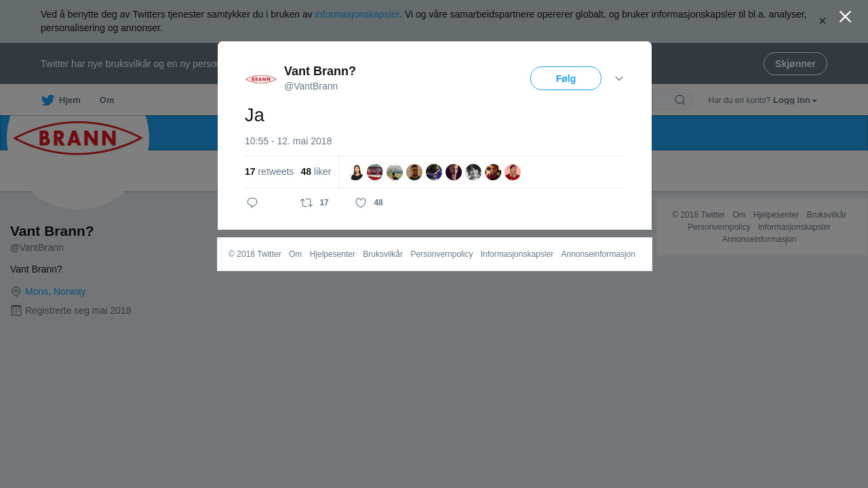868x488 pixels.
Task: Close the tweet overlay with the large X
Action: 845,16
